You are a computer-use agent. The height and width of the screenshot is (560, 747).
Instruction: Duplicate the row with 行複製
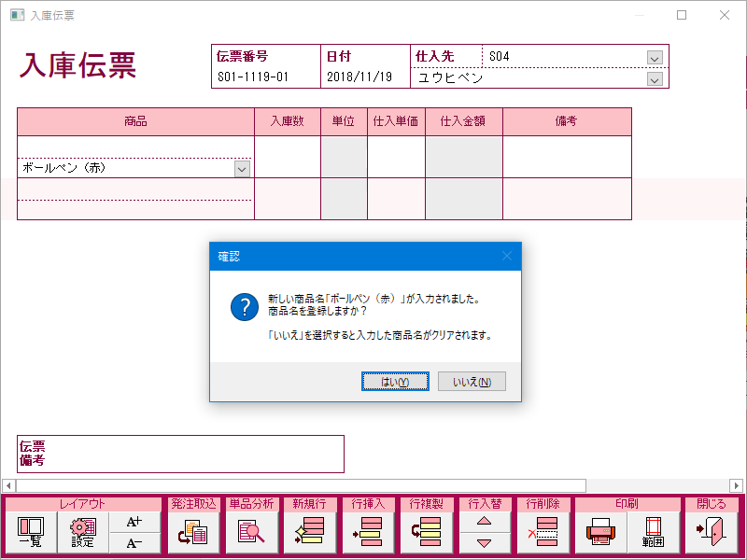[x=426, y=532]
